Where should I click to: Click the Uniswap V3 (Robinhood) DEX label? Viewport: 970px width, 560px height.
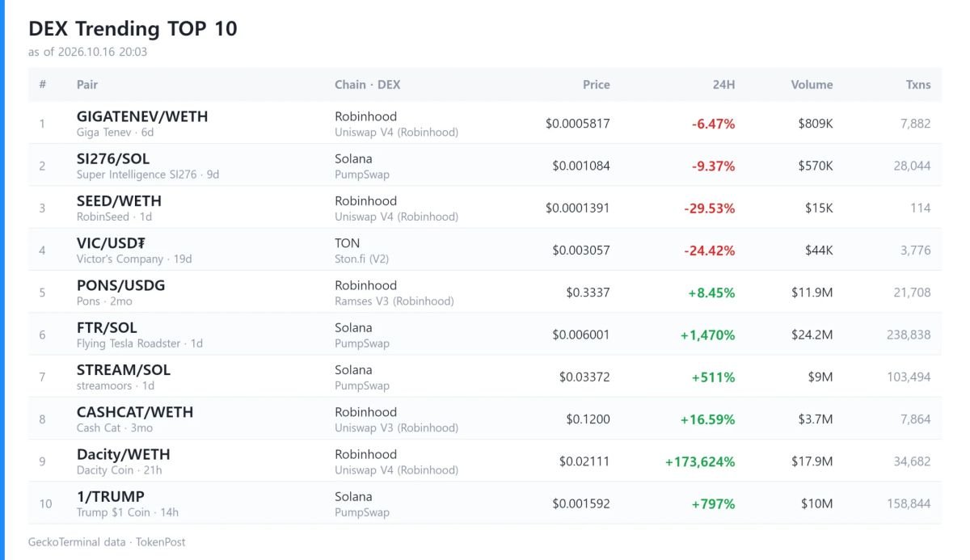click(396, 427)
